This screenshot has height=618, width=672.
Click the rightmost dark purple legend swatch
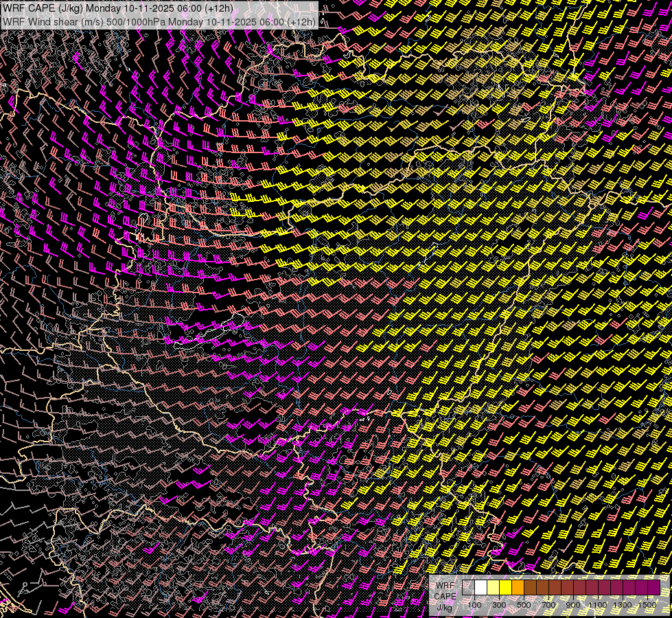(x=654, y=588)
